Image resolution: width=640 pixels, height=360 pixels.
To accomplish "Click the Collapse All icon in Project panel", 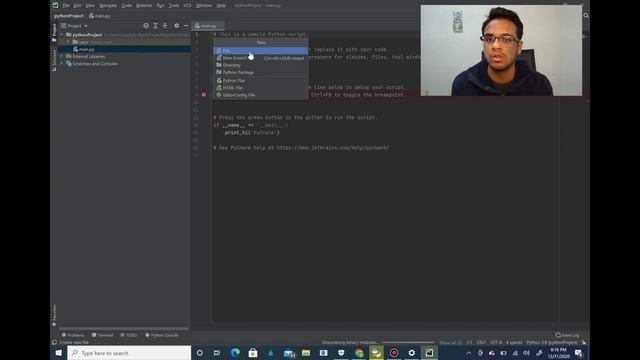I will coord(165,26).
